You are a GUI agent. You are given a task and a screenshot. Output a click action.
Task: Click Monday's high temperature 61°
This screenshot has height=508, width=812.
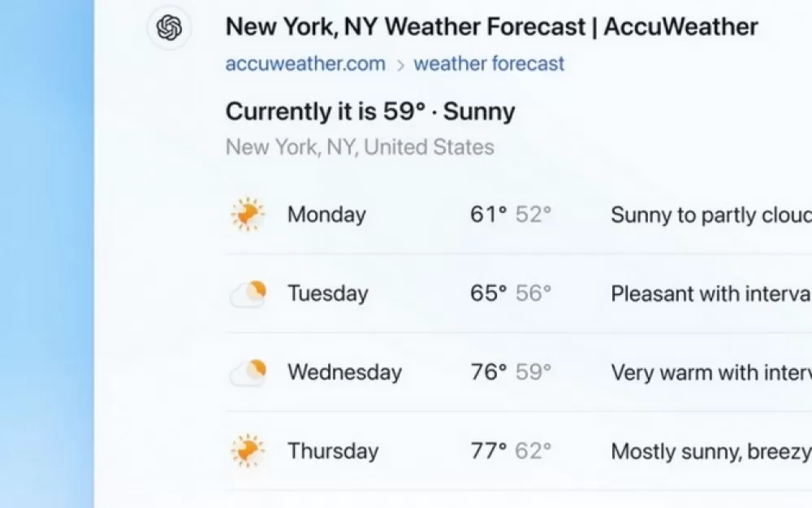488,215
